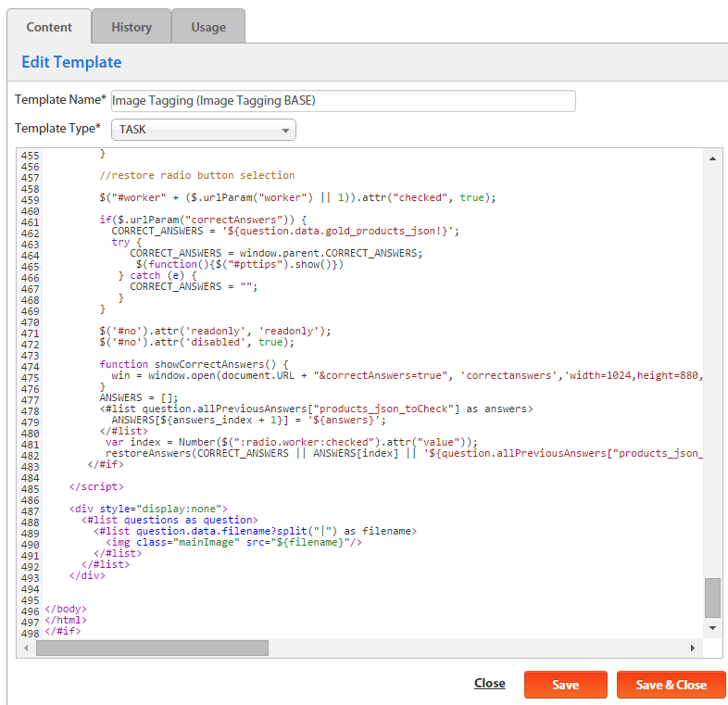The width and height of the screenshot is (728, 705).
Task: Click 'CORRECT_ANSWERS = "";' line
Action: tap(194, 286)
